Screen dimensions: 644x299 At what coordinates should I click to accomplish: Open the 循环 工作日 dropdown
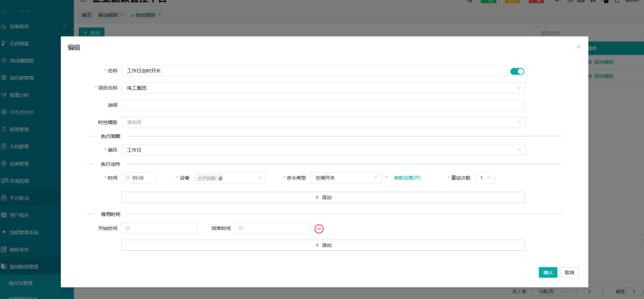pyautogui.click(x=323, y=150)
